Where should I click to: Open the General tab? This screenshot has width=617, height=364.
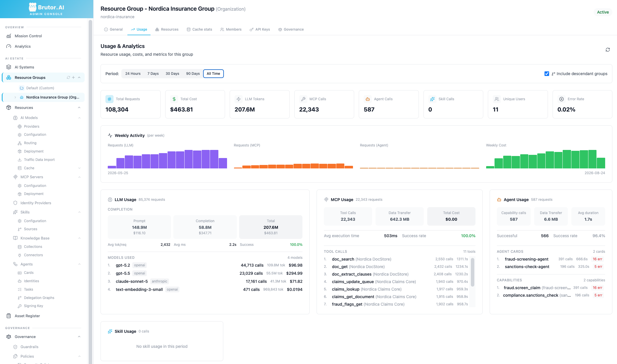113,29
